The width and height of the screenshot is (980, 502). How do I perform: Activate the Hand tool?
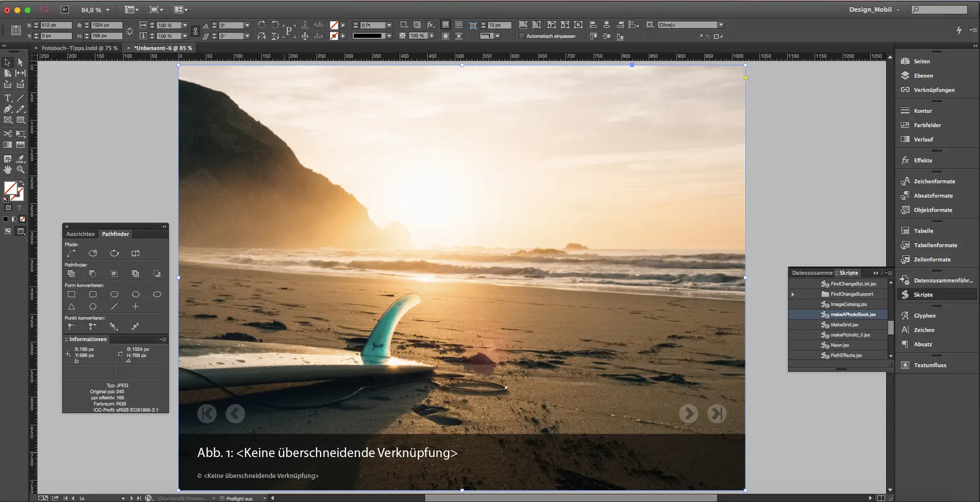pos(8,170)
